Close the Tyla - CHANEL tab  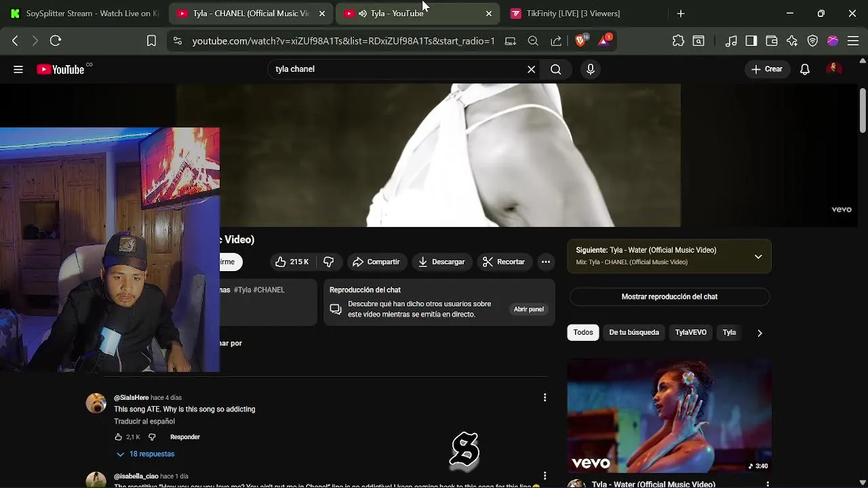tap(322, 14)
